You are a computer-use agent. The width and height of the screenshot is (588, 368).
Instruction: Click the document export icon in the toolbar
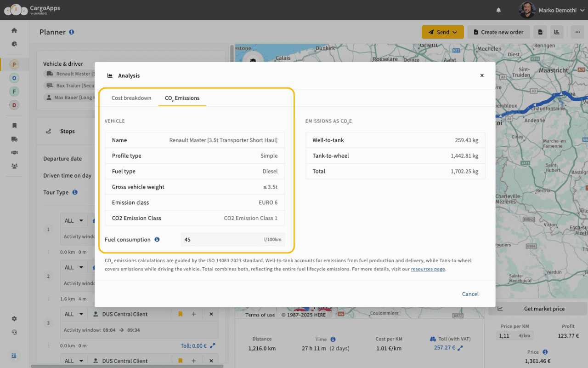(x=540, y=32)
